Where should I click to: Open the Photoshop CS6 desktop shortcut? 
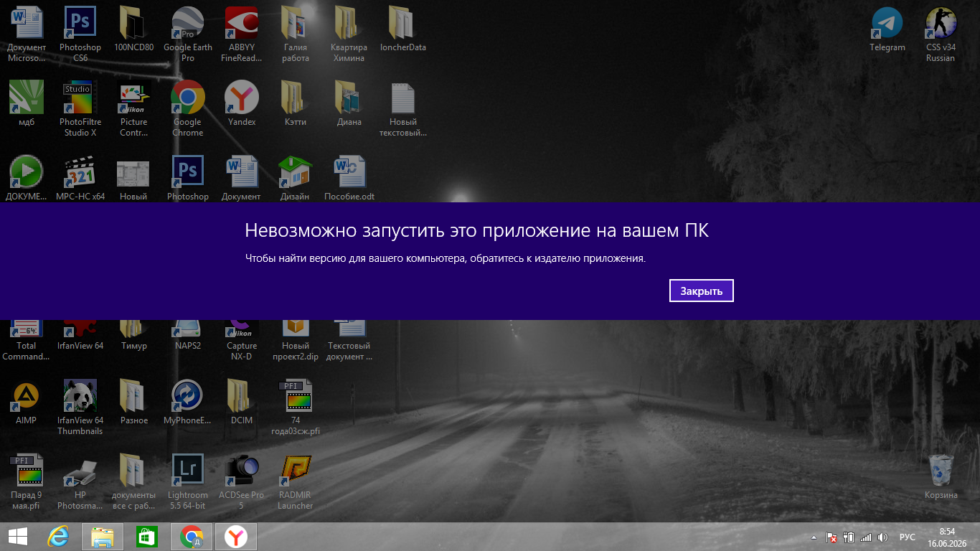click(80, 33)
